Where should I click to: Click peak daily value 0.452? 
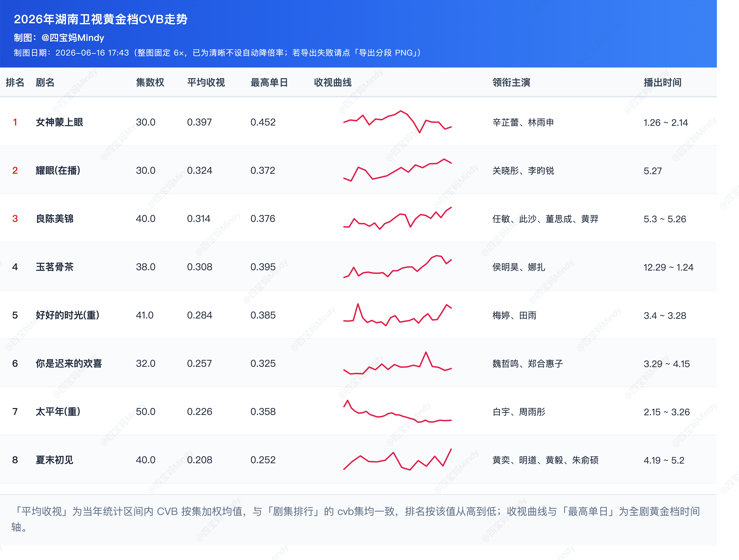pyautogui.click(x=263, y=122)
